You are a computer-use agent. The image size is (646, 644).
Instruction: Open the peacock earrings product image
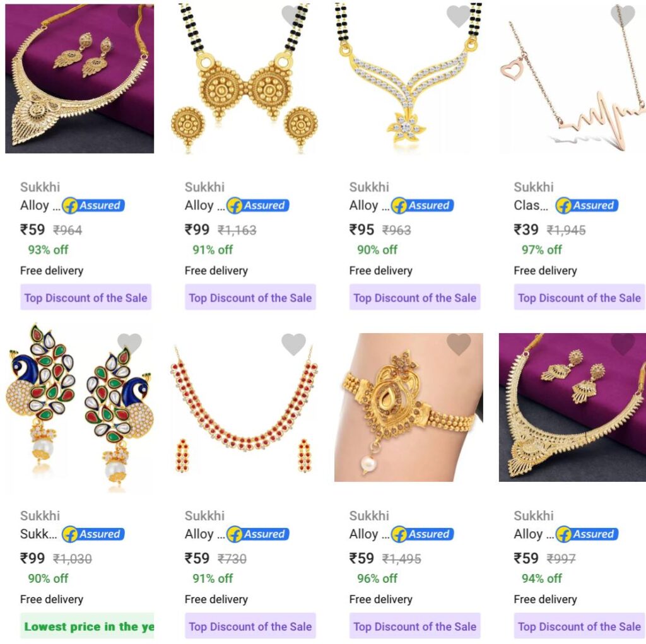point(79,407)
